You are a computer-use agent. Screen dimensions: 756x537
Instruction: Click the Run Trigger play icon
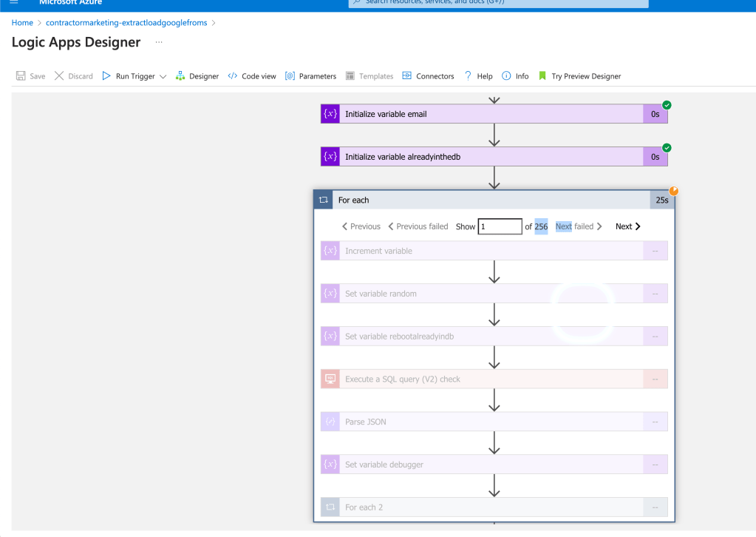(x=106, y=75)
